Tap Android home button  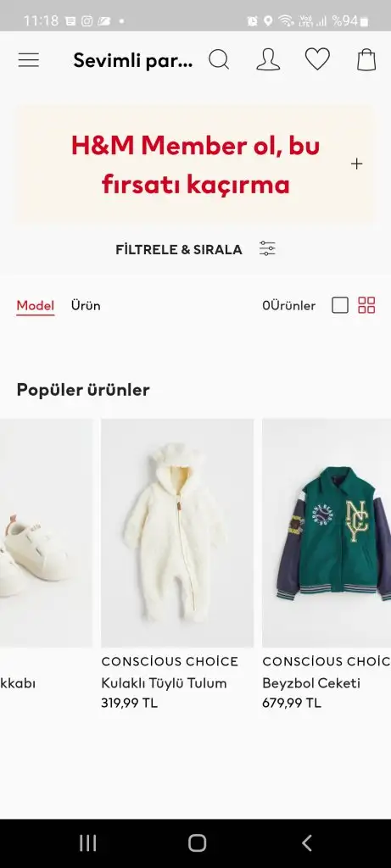pyautogui.click(x=197, y=843)
